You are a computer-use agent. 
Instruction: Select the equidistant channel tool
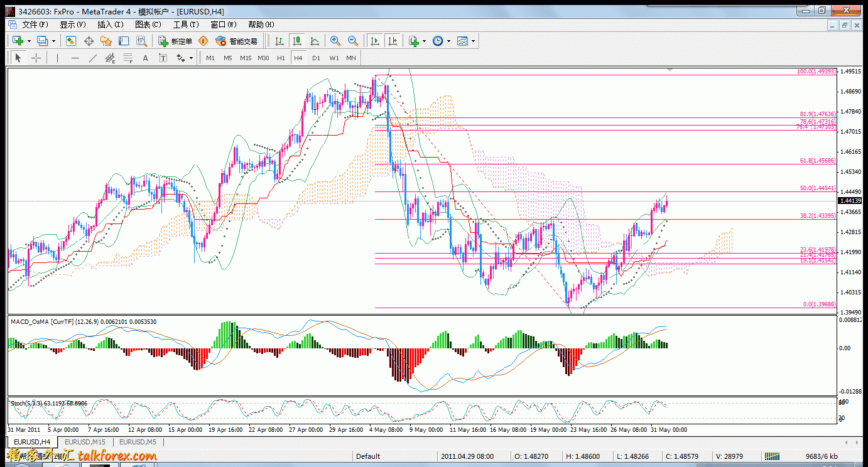coord(111,58)
